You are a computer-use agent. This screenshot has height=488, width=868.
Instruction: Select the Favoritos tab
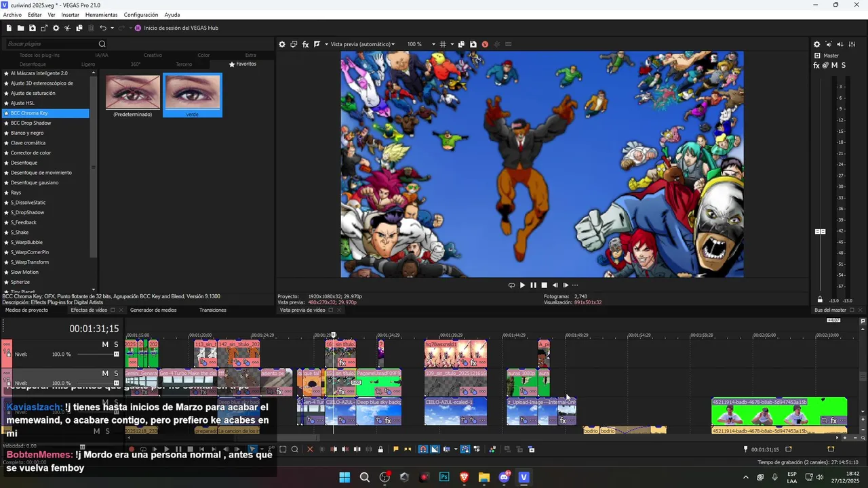[x=243, y=64]
